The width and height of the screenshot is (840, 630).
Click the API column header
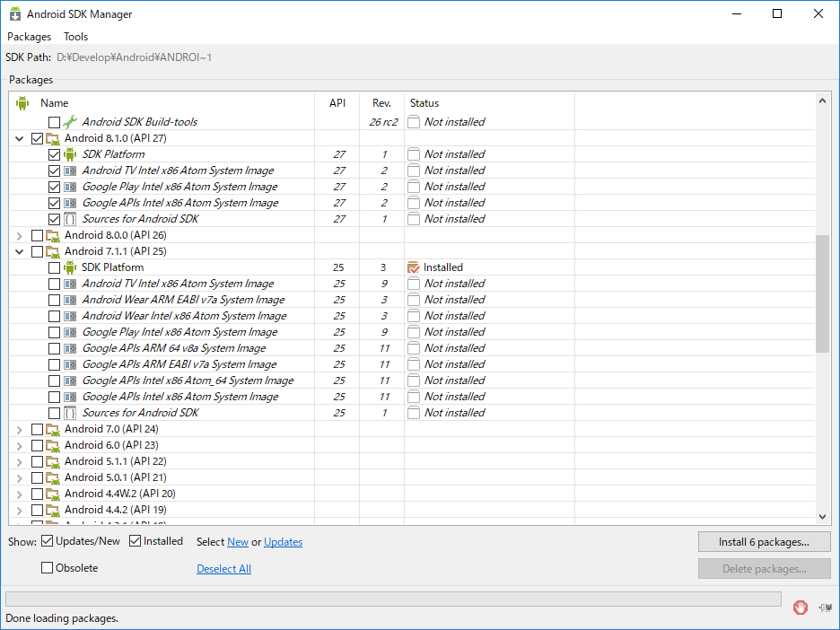337,103
